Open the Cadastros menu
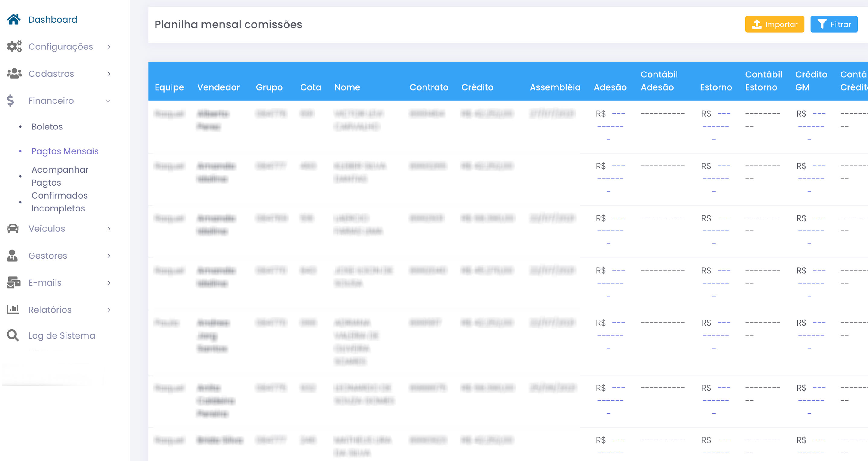This screenshot has width=868, height=461. click(51, 73)
